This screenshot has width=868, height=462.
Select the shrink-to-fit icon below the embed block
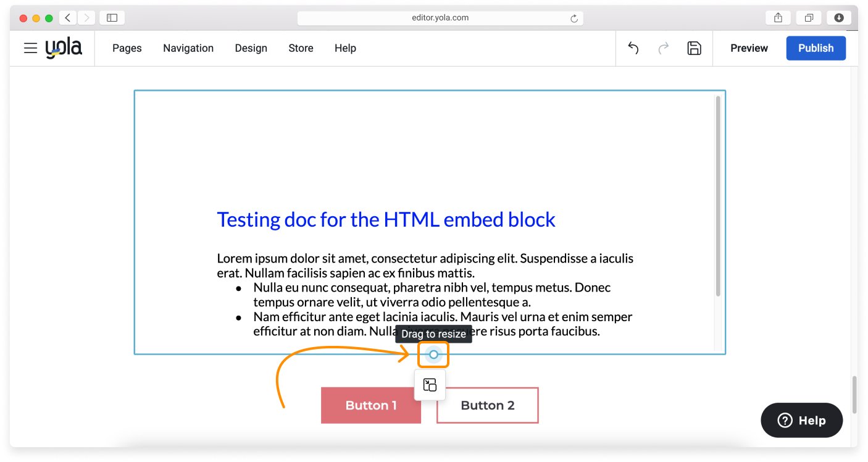point(429,384)
